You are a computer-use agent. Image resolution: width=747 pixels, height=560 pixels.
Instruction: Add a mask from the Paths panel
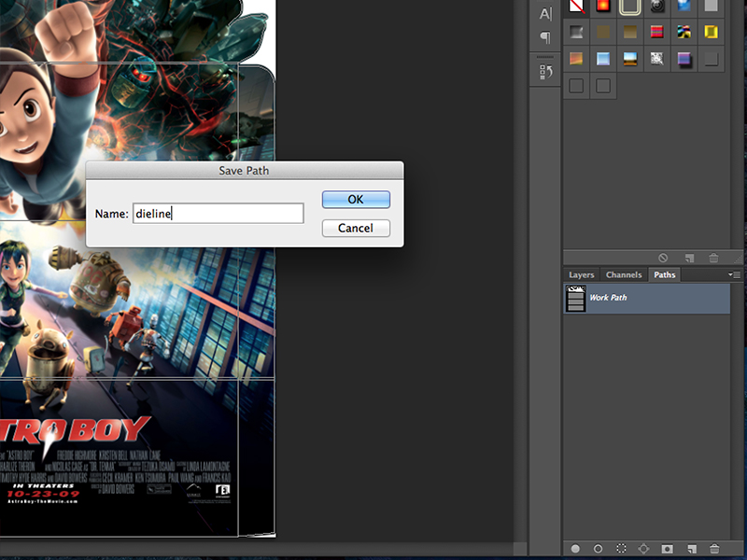pos(667,549)
